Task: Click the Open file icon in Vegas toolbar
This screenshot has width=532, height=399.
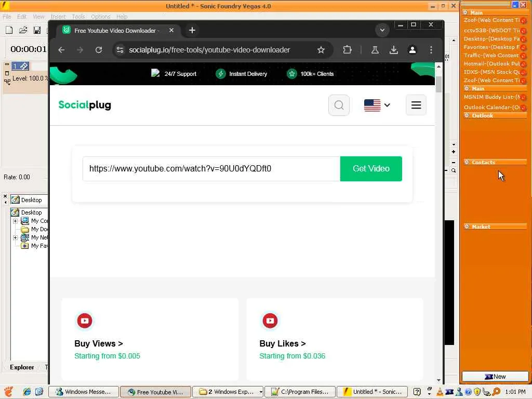Action: [x=23, y=30]
